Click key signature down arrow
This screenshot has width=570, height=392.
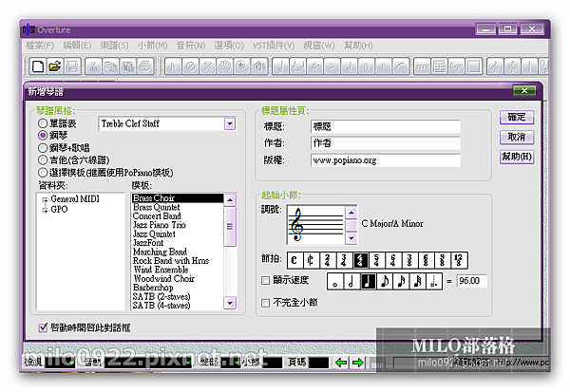[351, 238]
